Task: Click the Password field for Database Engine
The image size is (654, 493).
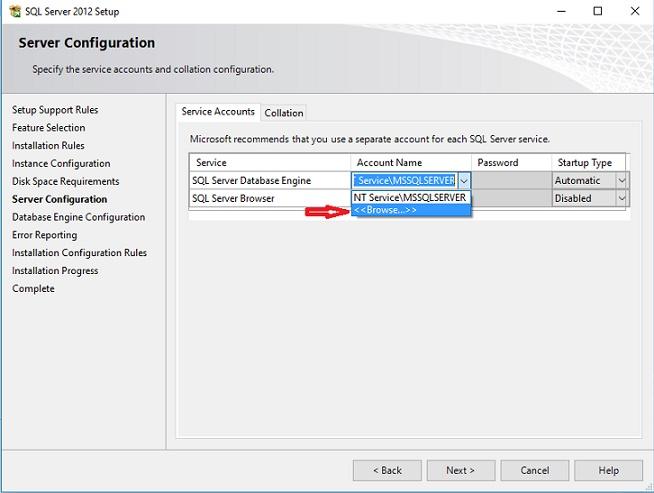Action: pos(511,181)
